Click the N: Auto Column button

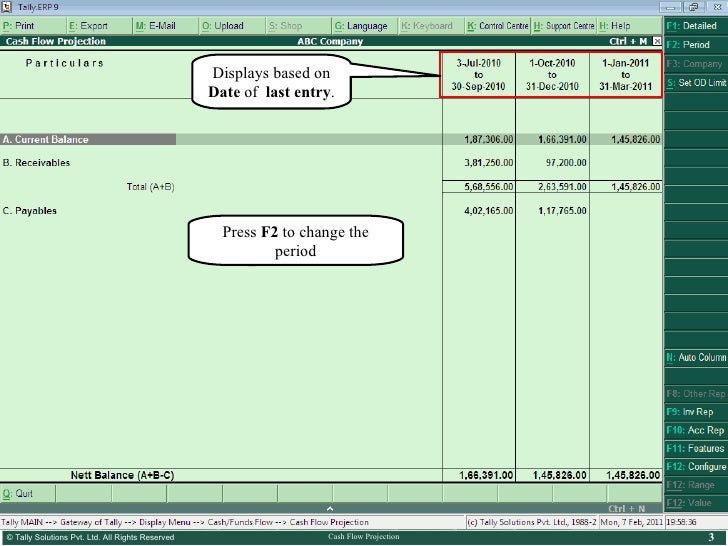click(x=696, y=358)
